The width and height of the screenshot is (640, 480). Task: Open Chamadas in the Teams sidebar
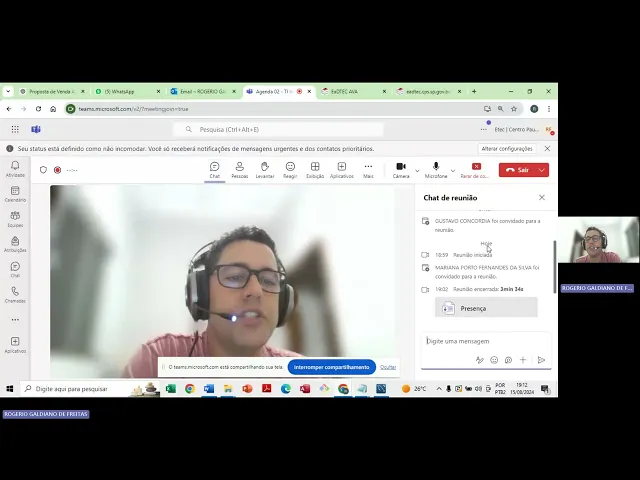pos(15,295)
